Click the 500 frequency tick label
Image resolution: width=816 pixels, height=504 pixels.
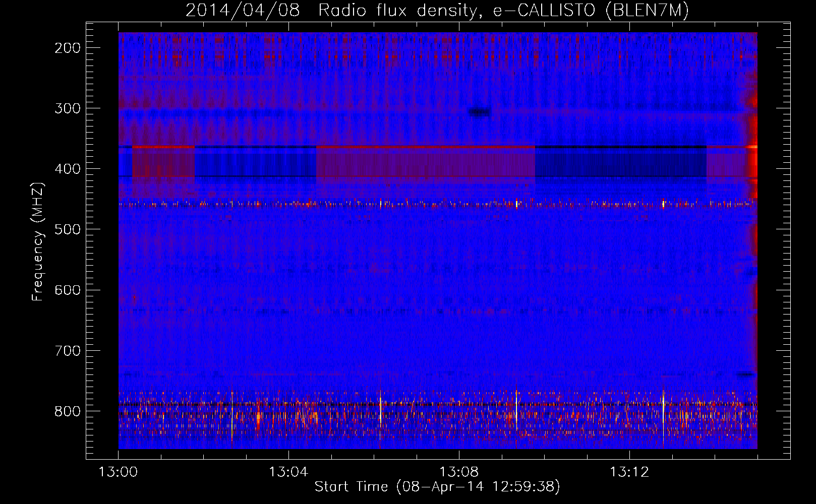tap(68, 229)
